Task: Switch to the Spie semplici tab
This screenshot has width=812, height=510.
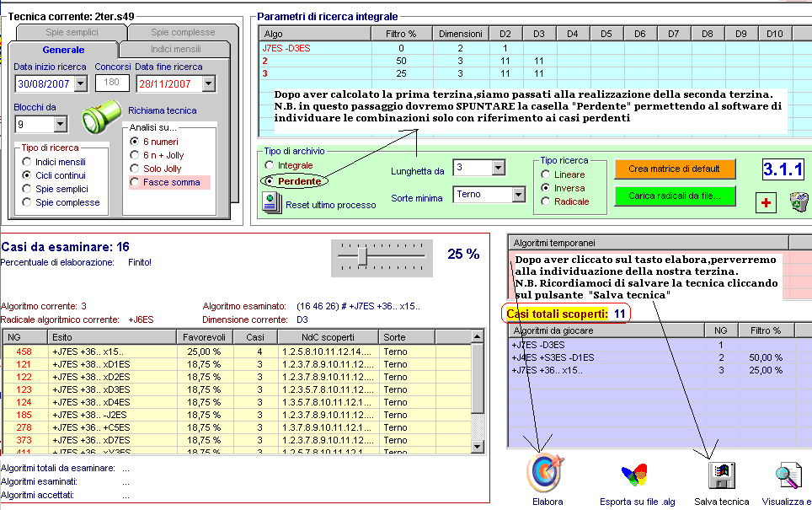Action: (x=72, y=32)
